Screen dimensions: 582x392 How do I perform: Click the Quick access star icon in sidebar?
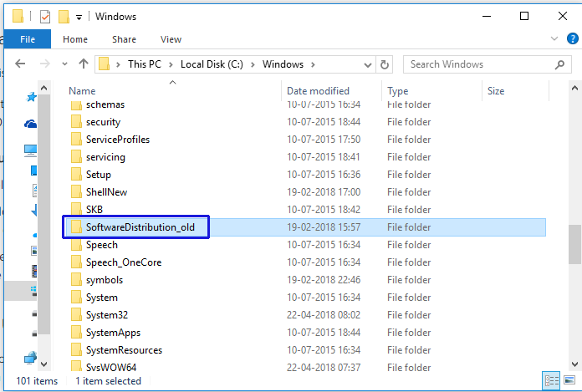pyautogui.click(x=31, y=97)
